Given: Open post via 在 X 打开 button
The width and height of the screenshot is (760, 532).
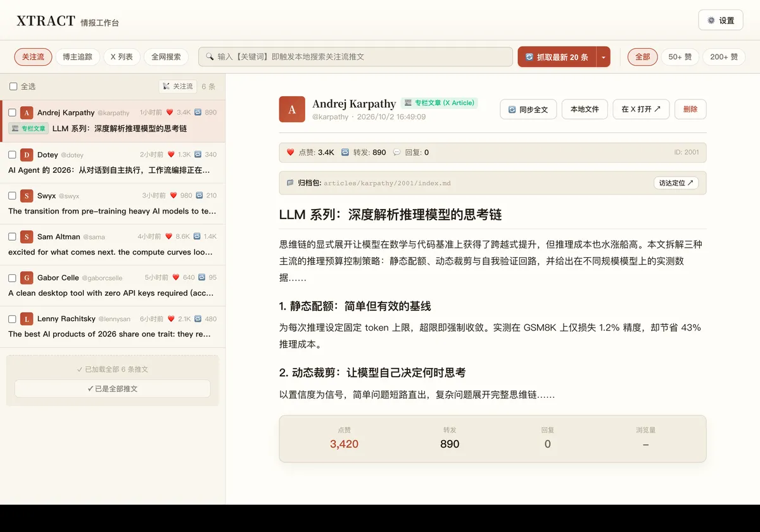Looking at the screenshot, I should click(x=641, y=109).
